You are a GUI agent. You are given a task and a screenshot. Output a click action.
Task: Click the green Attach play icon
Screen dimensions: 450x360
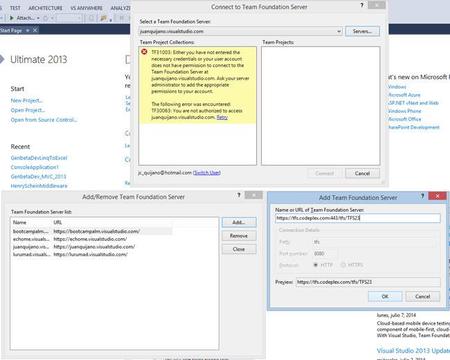click(x=12, y=18)
